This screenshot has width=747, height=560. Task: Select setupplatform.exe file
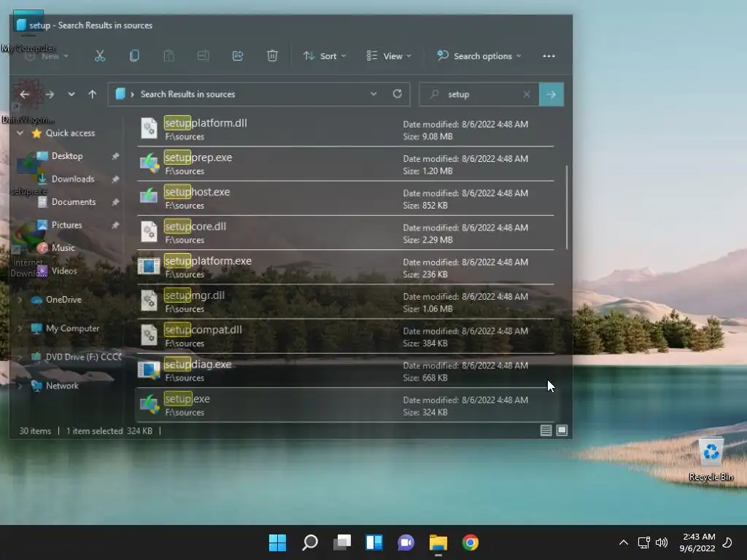pyautogui.click(x=345, y=267)
